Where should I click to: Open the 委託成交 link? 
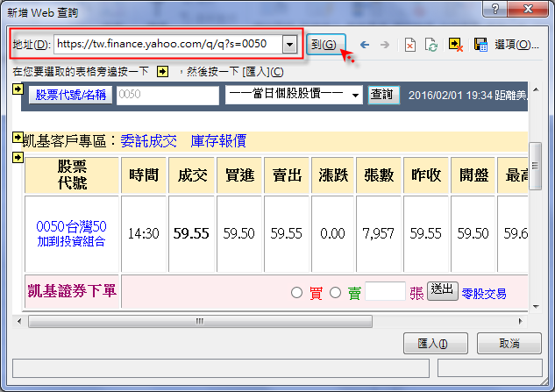[149, 141]
